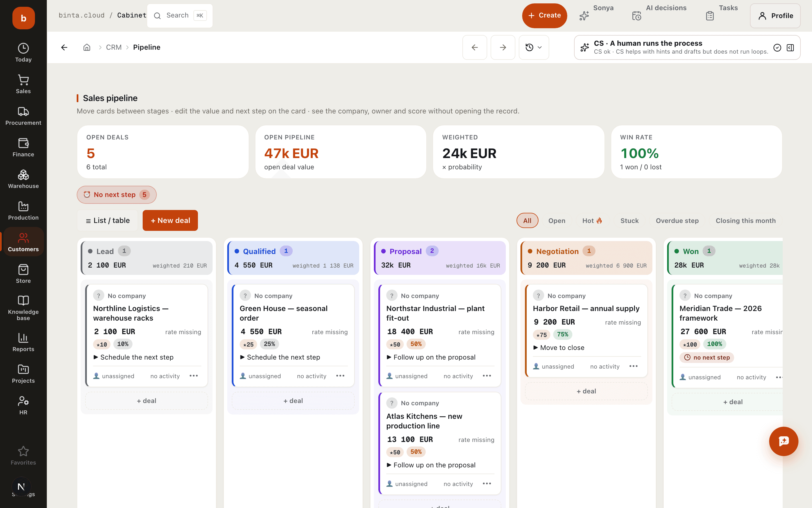Open menu on Harbor Retail card
This screenshot has height=508, width=812.
coord(634,366)
